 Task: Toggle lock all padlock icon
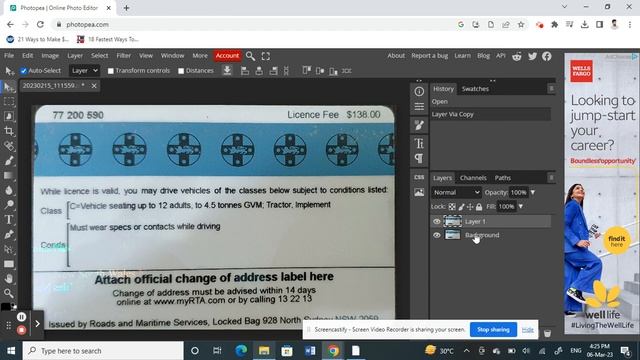[x=479, y=207]
